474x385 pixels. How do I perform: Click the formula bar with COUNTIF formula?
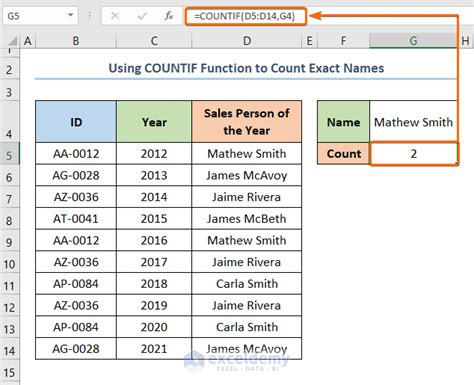[245, 16]
